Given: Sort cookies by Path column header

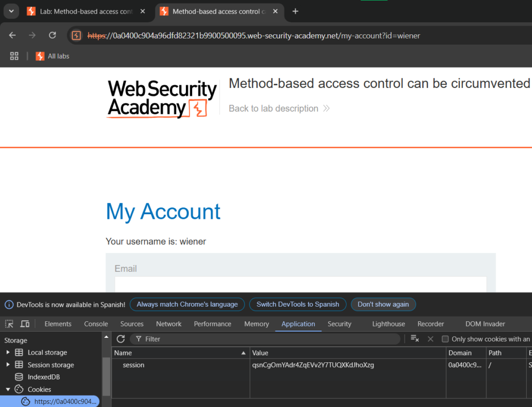Looking at the screenshot, I should click(x=506, y=353).
